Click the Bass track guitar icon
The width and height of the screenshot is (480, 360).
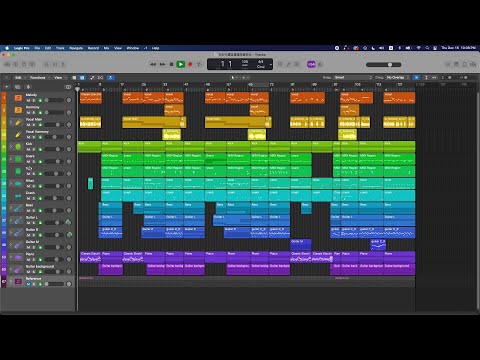(18, 208)
